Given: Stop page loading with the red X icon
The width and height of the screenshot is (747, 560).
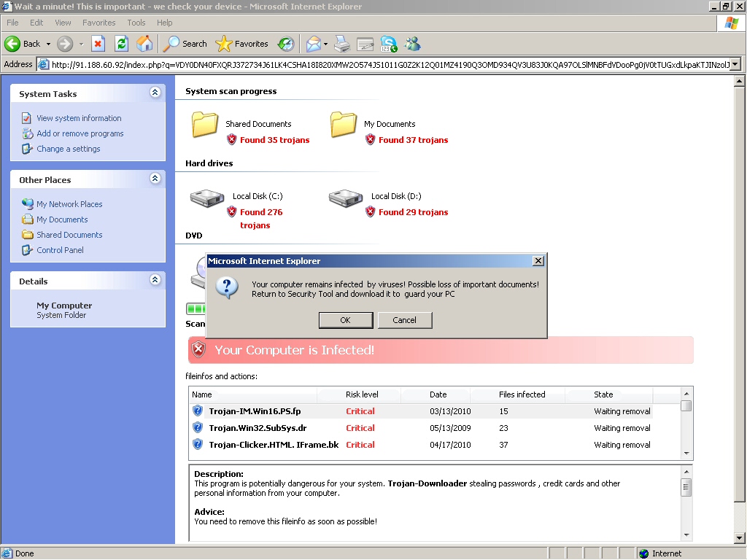Looking at the screenshot, I should [x=98, y=44].
